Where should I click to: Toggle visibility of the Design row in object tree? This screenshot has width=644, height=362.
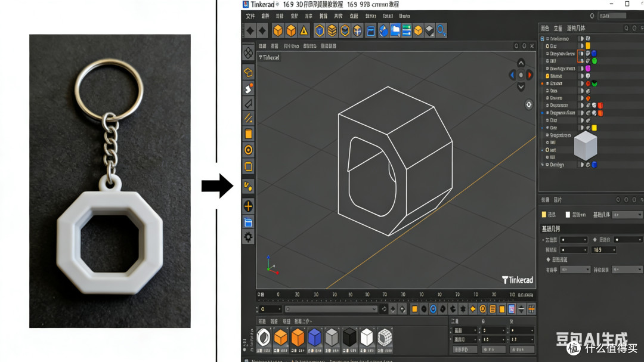point(581,165)
